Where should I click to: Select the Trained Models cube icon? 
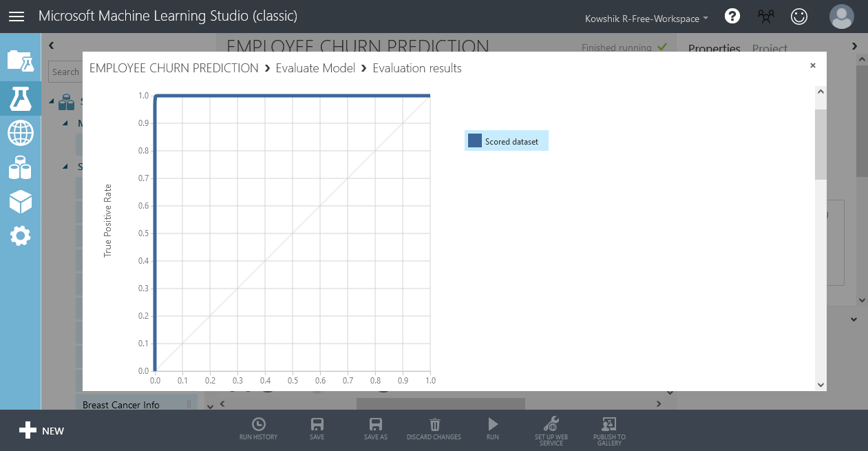pyautogui.click(x=21, y=202)
